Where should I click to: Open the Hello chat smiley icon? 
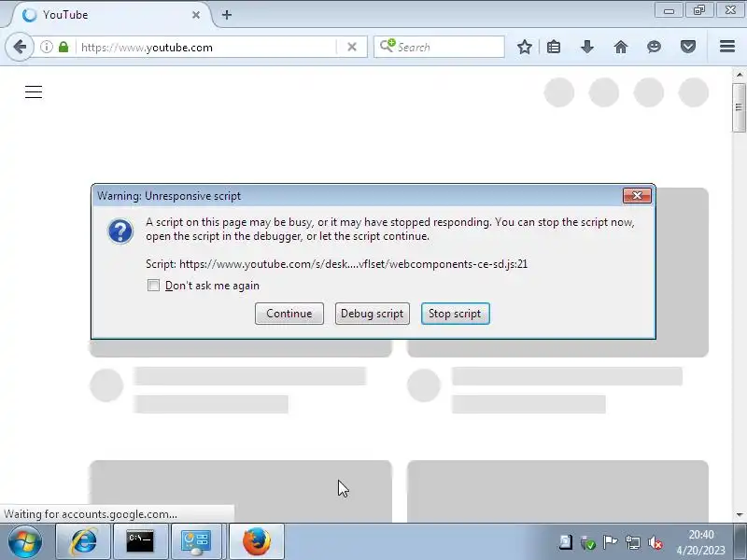coord(655,47)
